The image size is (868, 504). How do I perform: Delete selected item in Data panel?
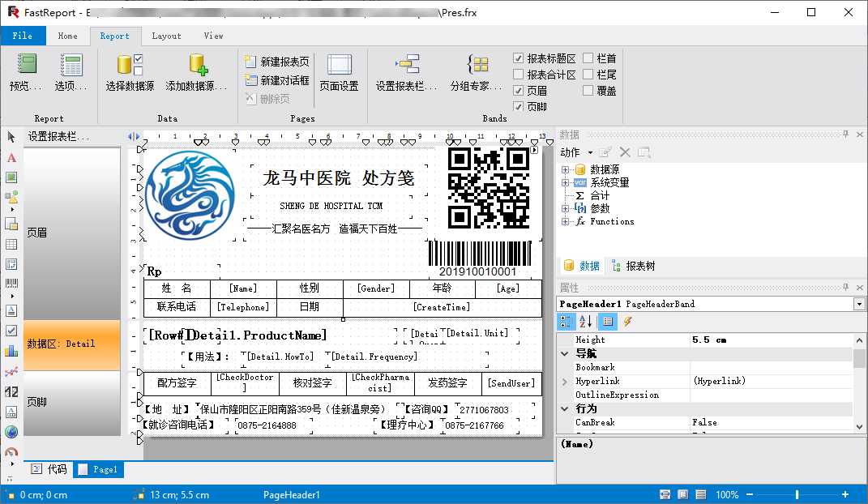[x=625, y=152]
